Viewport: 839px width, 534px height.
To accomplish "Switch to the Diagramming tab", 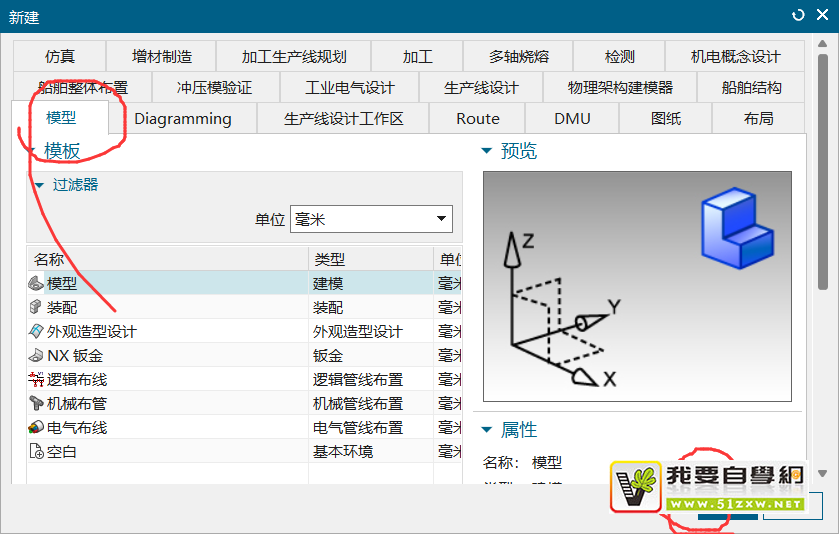I will click(182, 118).
